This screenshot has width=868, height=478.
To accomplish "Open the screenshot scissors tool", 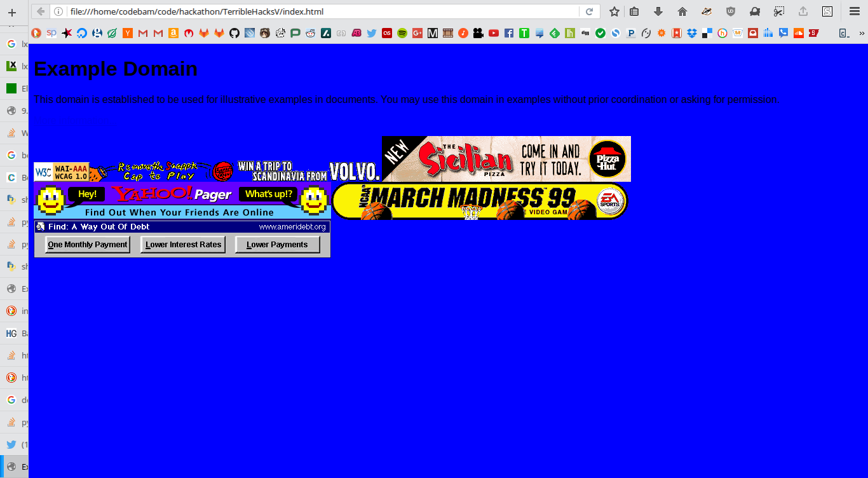I will (x=779, y=11).
